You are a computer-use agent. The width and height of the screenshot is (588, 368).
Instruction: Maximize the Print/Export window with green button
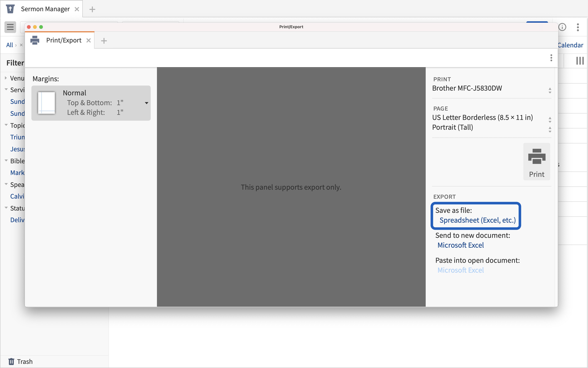tap(41, 27)
